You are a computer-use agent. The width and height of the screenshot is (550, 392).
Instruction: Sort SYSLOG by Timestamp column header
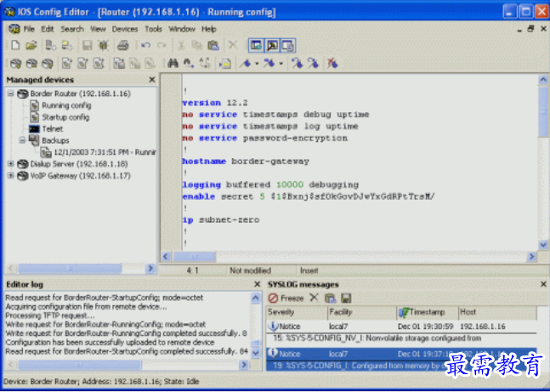[x=428, y=312]
